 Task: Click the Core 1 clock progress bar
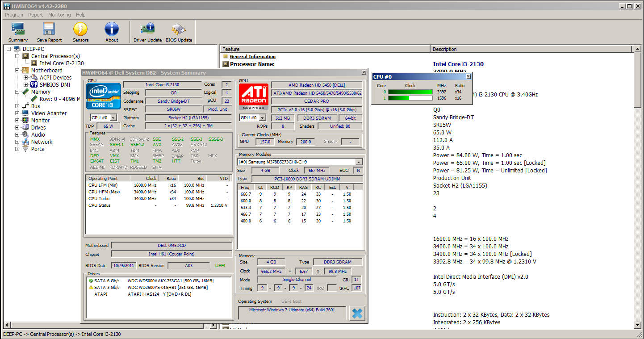410,98
